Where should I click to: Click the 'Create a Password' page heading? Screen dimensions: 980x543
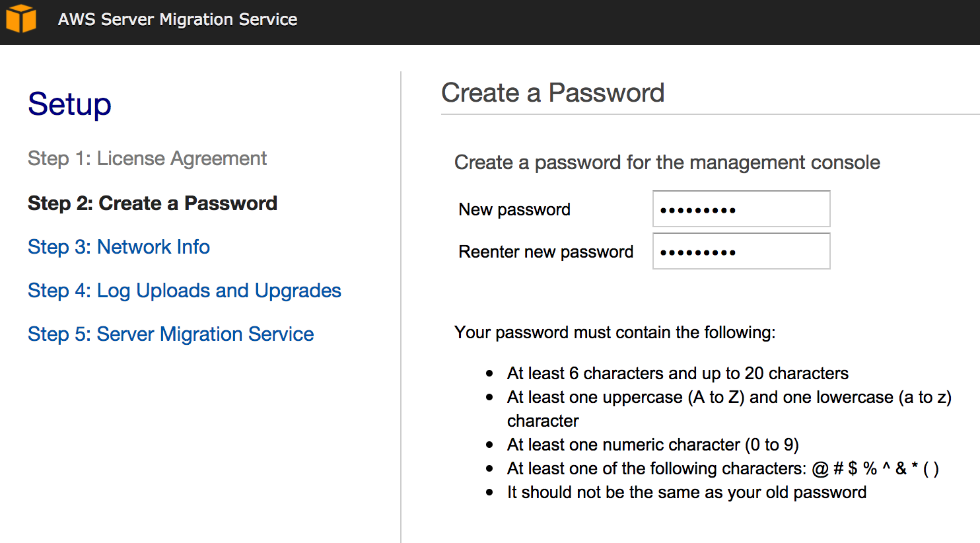coord(552,93)
